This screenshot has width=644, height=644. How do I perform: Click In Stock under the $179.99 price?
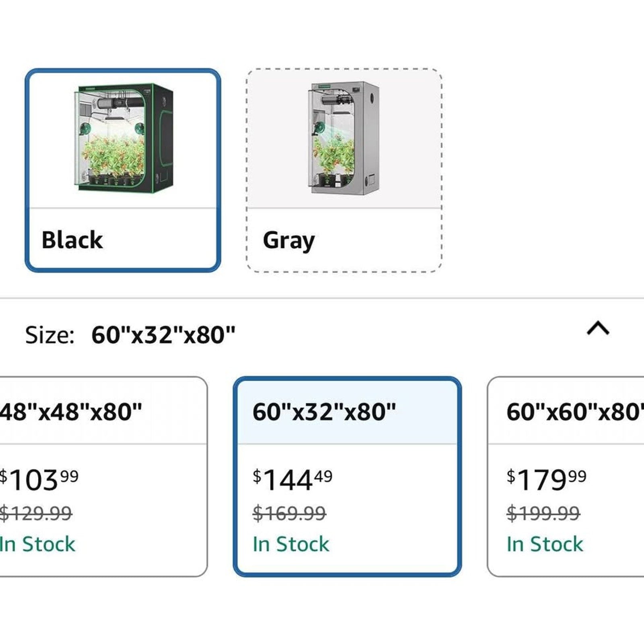point(545,544)
